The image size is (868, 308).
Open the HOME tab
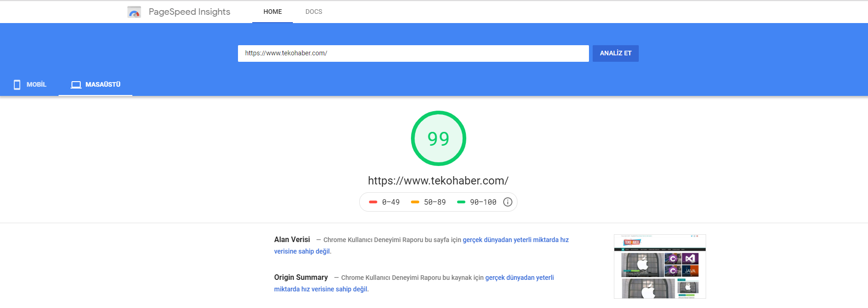tap(273, 12)
